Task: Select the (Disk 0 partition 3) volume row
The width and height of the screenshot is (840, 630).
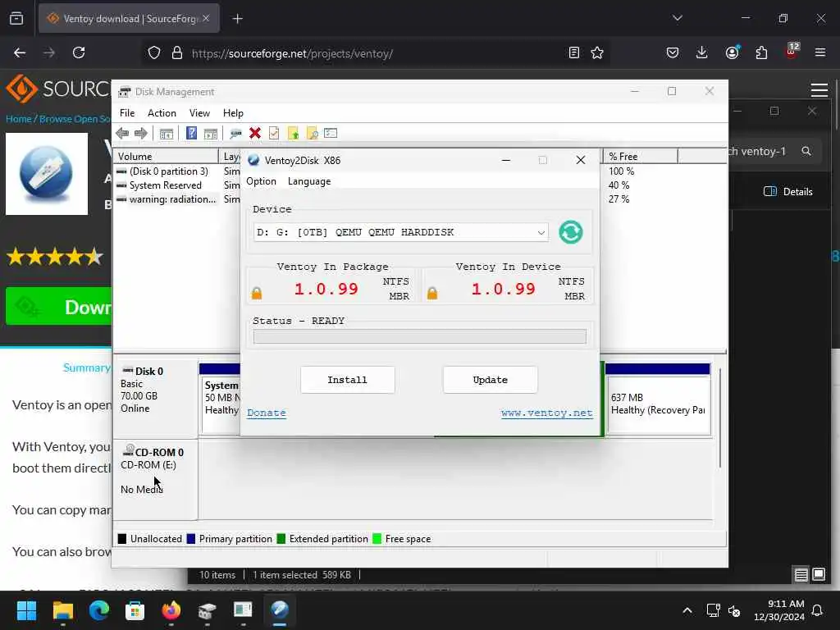Action: pyautogui.click(x=167, y=171)
